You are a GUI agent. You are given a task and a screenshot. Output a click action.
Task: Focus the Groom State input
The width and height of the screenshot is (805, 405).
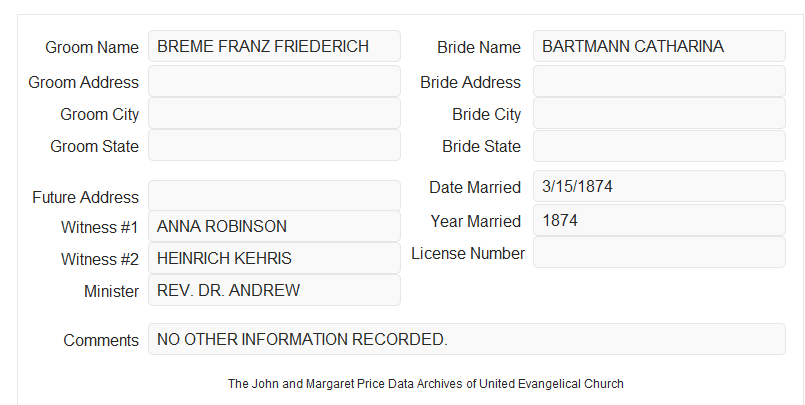coord(274,145)
